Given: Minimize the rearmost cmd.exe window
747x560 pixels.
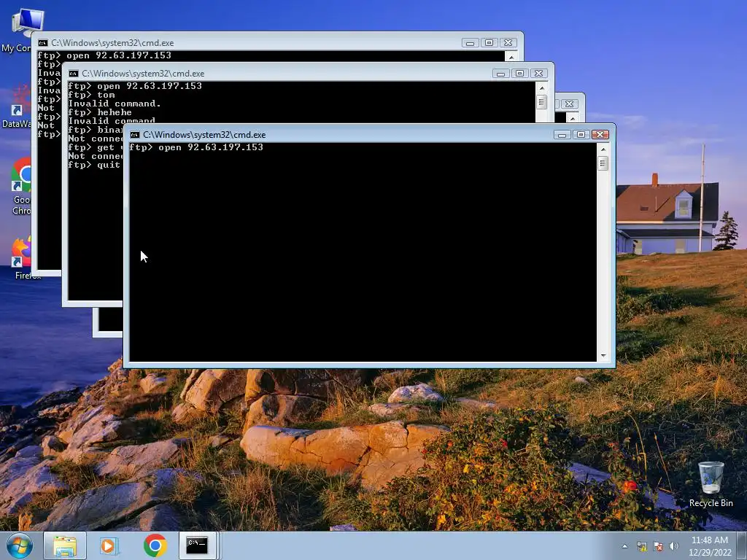Looking at the screenshot, I should click(x=470, y=43).
